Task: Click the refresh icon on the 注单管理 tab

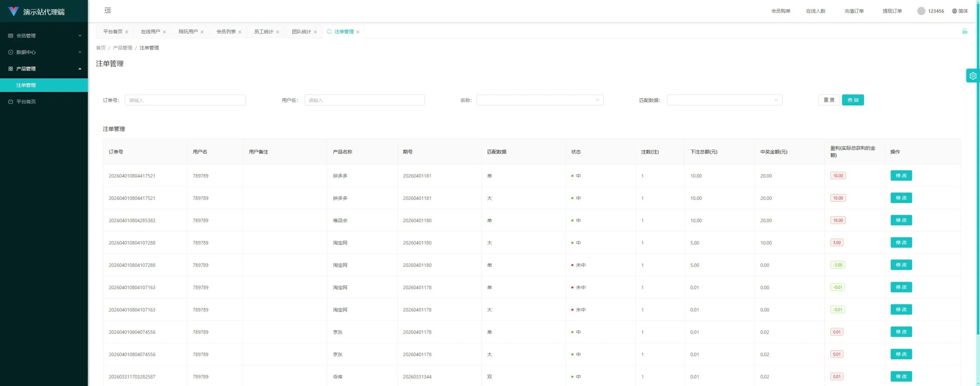Action: pos(329,32)
